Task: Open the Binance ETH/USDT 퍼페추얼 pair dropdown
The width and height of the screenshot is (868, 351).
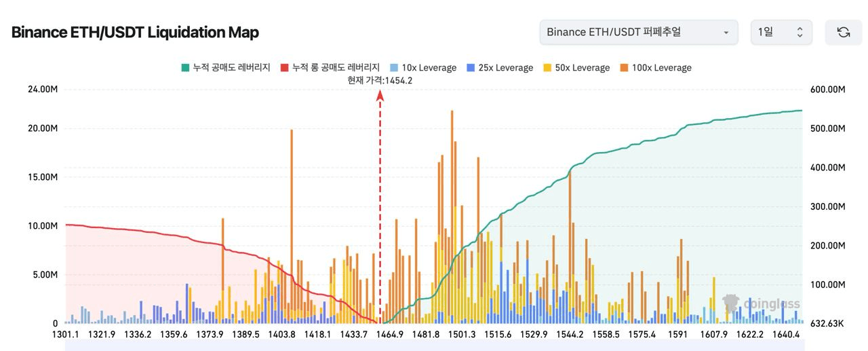Action: click(x=638, y=32)
